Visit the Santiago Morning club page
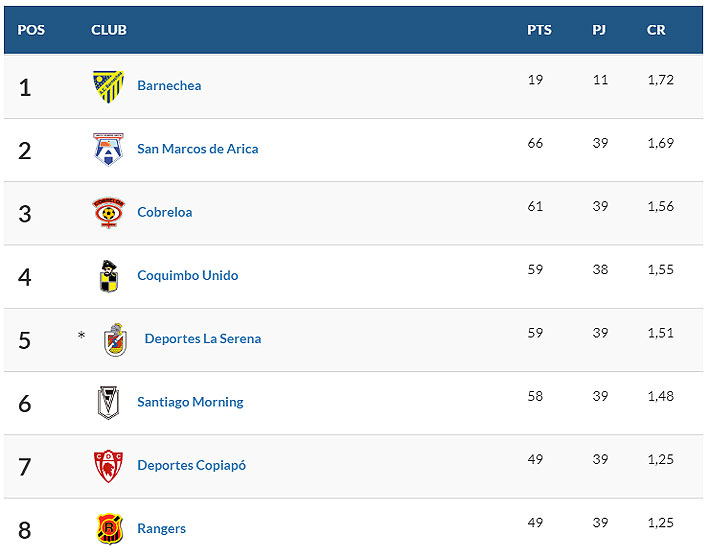 (x=190, y=402)
